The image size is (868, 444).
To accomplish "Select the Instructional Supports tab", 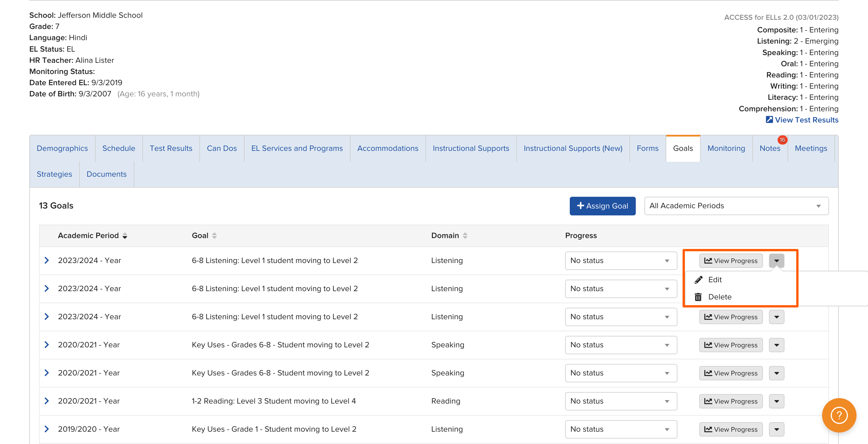I will point(471,149).
